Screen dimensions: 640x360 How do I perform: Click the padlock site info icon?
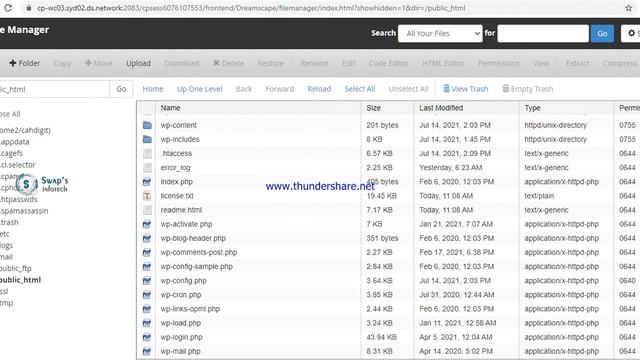click(x=29, y=8)
